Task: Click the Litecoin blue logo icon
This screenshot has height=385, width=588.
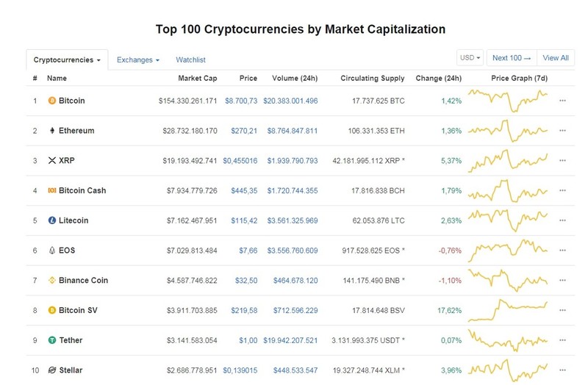Action: click(52, 220)
